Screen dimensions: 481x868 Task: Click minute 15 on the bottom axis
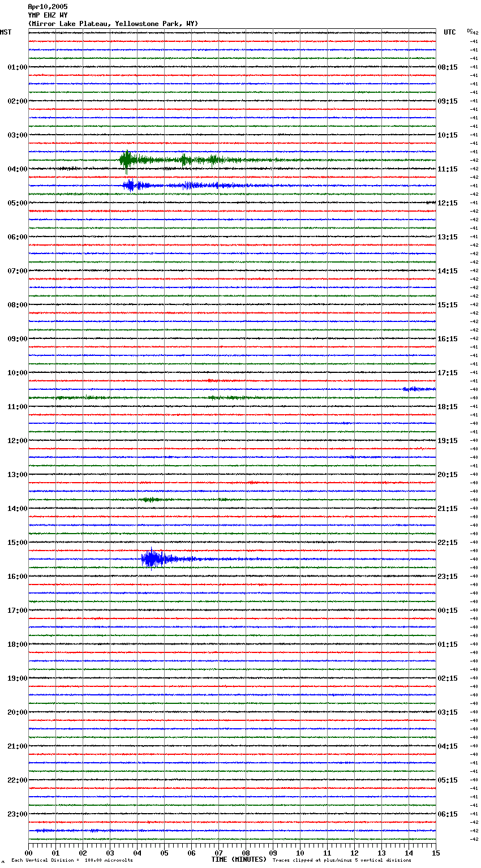pyautogui.click(x=436, y=853)
